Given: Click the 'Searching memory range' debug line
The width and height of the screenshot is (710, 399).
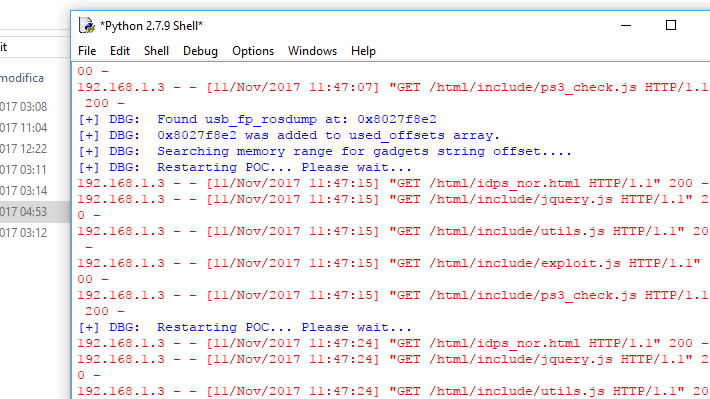Looking at the screenshot, I should point(325,151).
